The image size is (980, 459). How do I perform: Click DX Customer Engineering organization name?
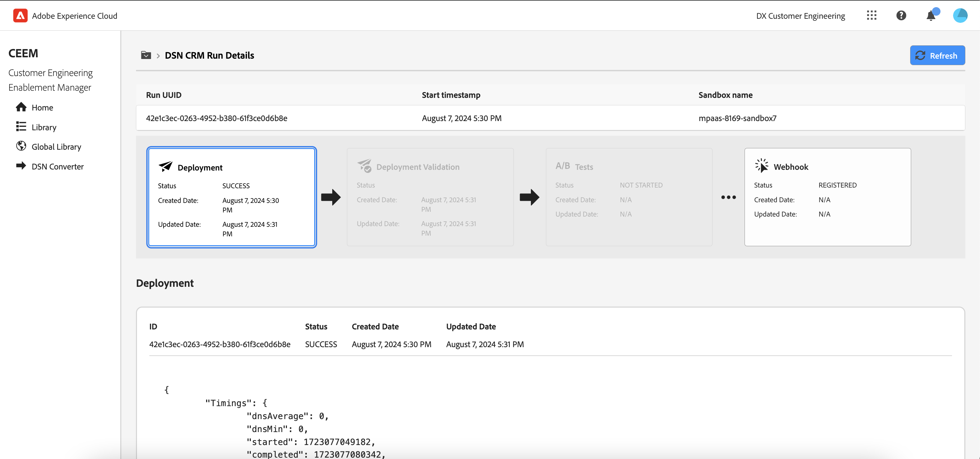coord(800,16)
